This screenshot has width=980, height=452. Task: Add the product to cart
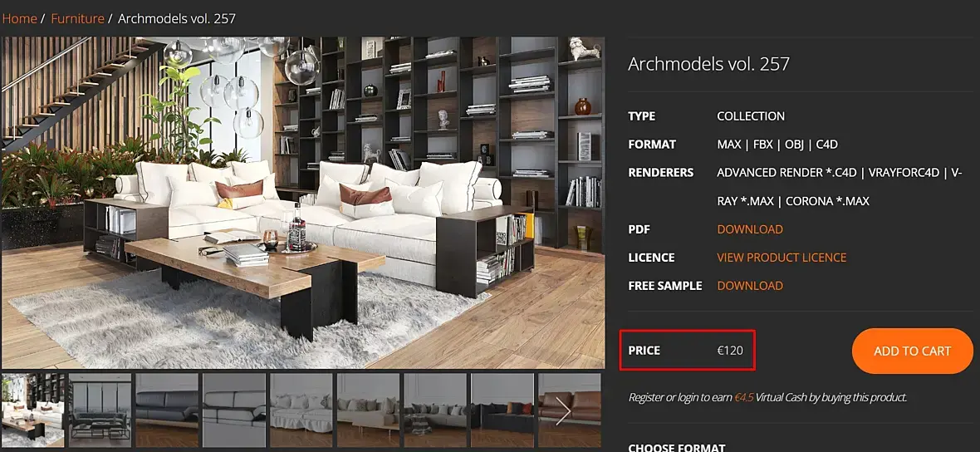[913, 351]
